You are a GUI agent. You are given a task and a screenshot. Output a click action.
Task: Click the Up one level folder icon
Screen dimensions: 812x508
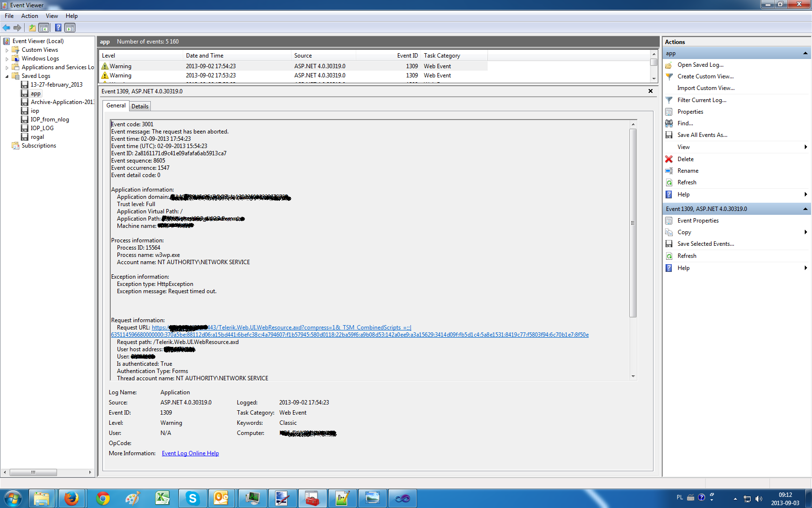pyautogui.click(x=32, y=28)
